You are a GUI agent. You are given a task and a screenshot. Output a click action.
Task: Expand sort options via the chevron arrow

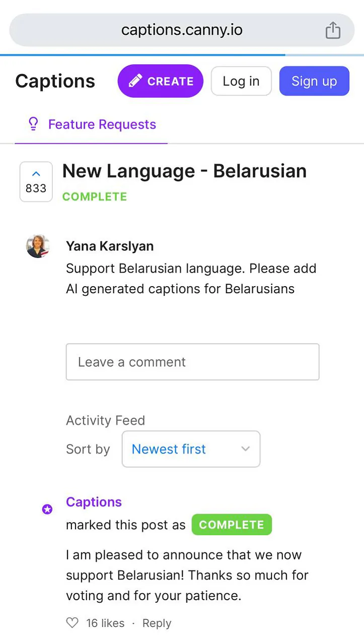(245, 449)
